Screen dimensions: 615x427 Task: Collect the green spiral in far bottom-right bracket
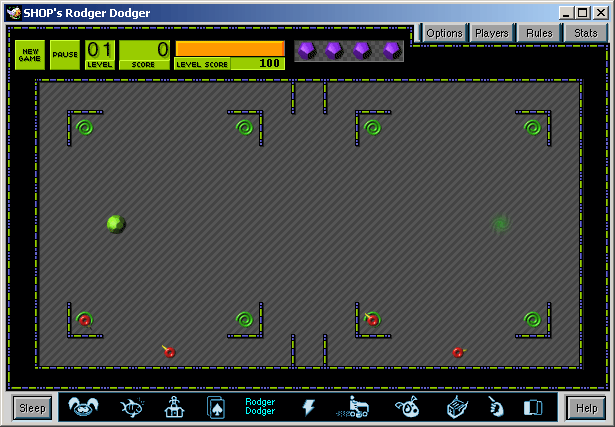tap(532, 320)
